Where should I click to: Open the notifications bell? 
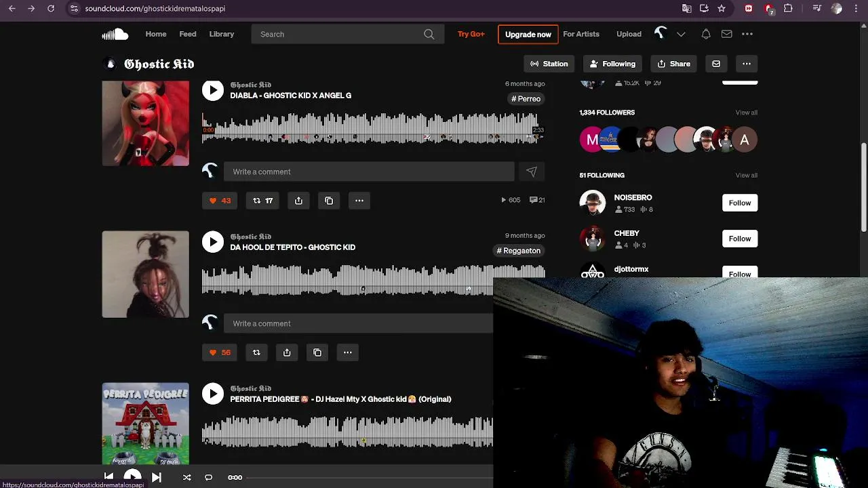706,34
